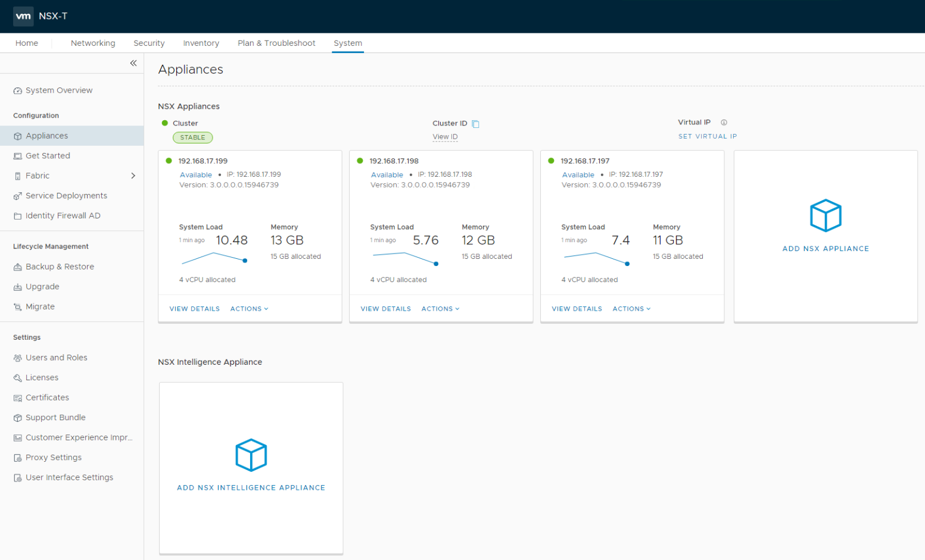
Task: Click SET VIRTUAL IP
Action: (x=708, y=136)
